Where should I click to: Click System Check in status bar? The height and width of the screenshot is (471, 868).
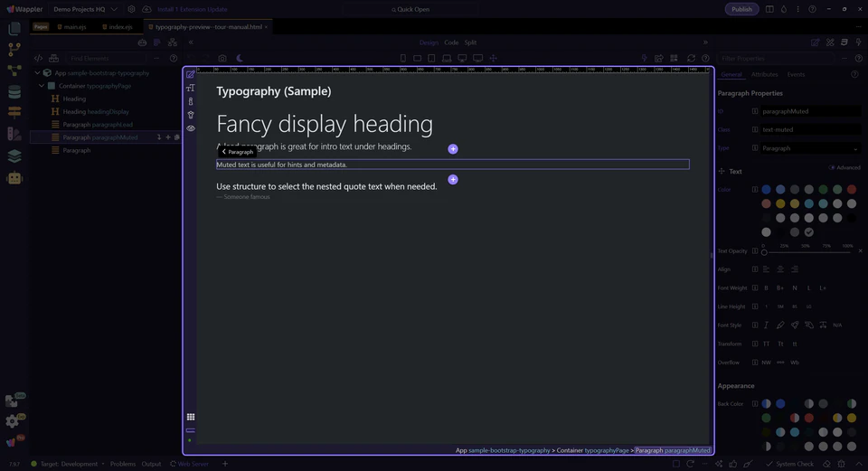[x=790, y=464]
